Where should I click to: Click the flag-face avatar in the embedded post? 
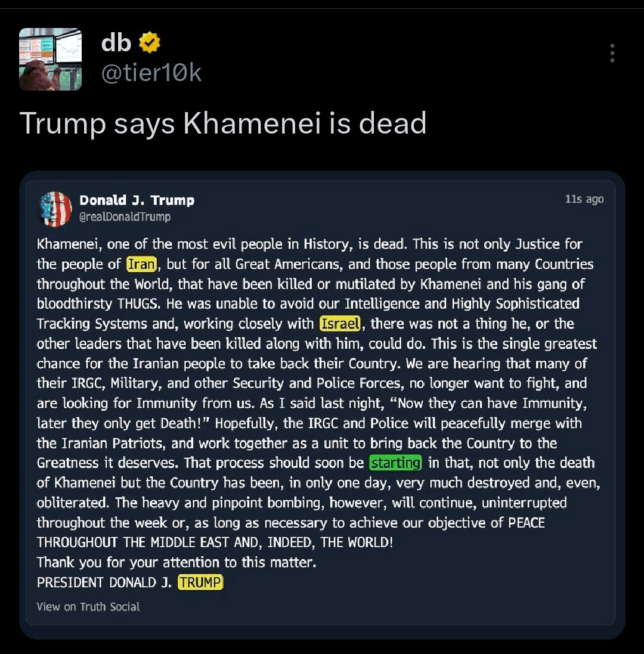click(x=55, y=209)
